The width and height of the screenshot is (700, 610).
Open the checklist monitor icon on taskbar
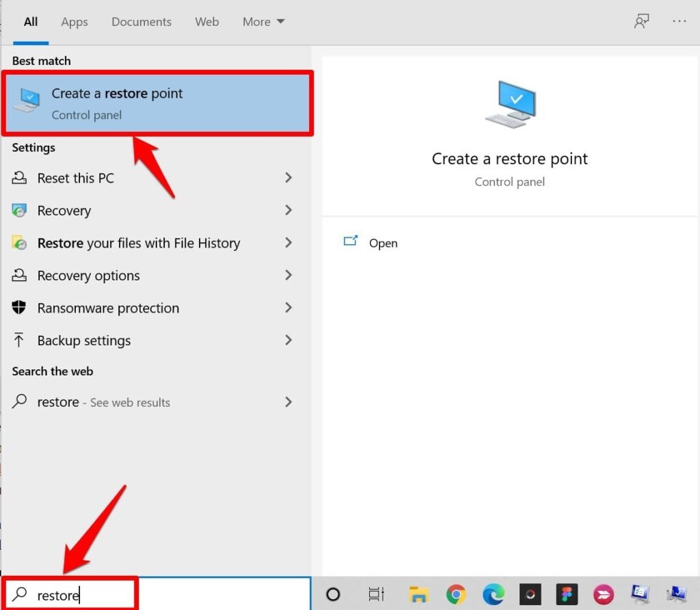[641, 594]
